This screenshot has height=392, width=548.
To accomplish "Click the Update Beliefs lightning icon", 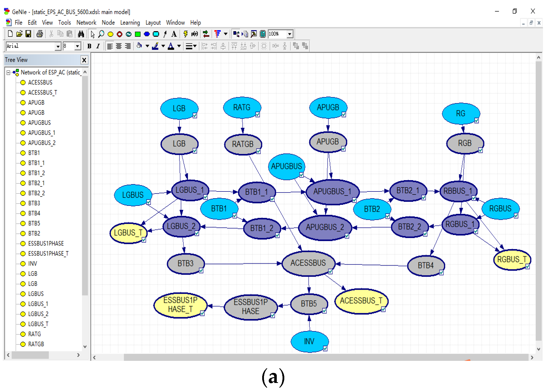I will pyautogui.click(x=186, y=34).
